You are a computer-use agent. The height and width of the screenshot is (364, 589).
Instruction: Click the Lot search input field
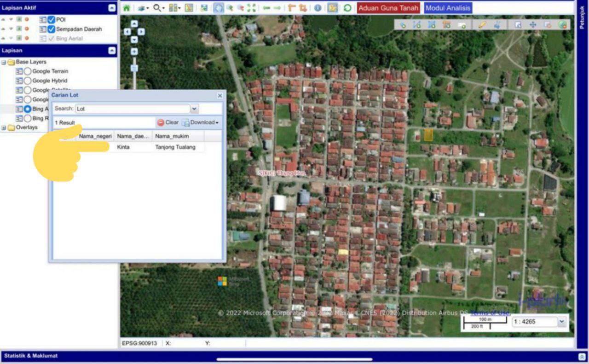(x=133, y=109)
